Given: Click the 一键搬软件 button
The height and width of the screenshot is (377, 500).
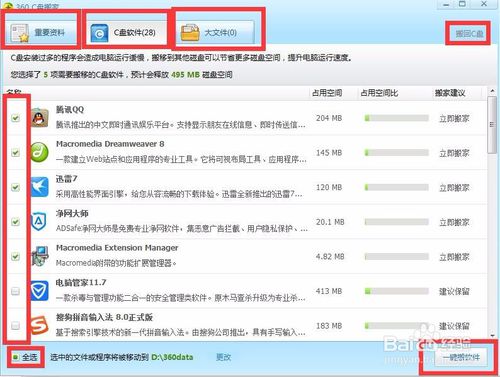Looking at the screenshot, I should click(461, 357).
